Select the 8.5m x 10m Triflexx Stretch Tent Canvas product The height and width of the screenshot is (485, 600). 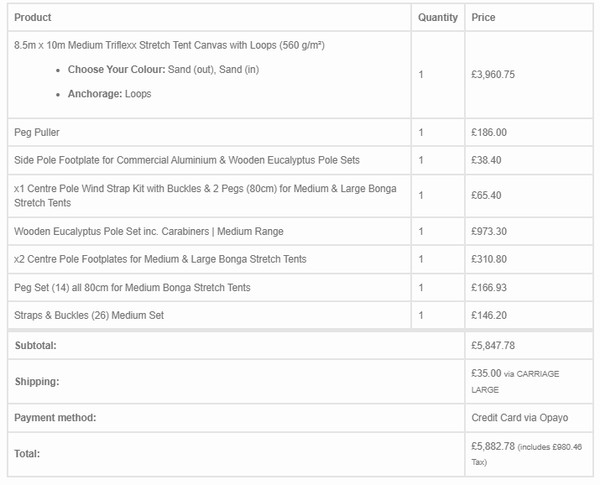pyautogui.click(x=170, y=45)
